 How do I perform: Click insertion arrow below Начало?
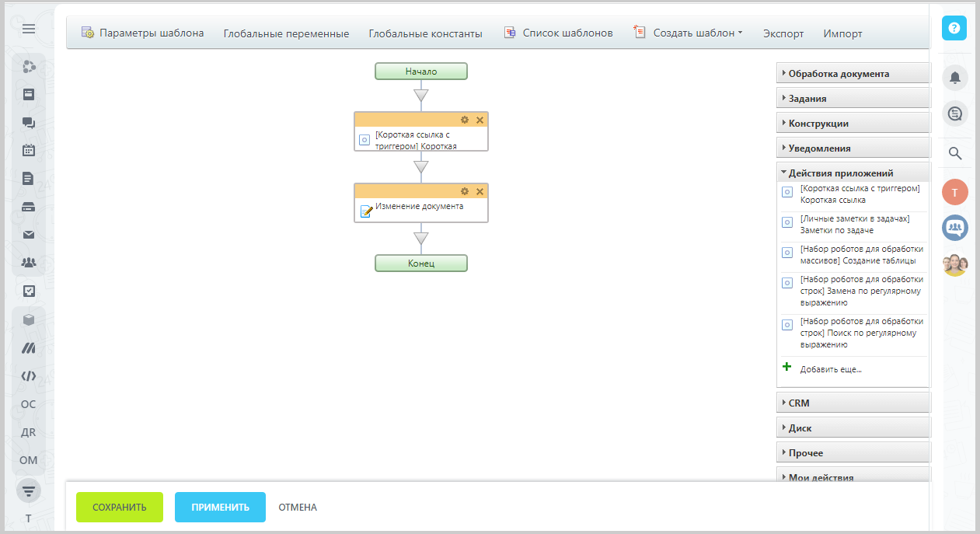[x=421, y=96]
